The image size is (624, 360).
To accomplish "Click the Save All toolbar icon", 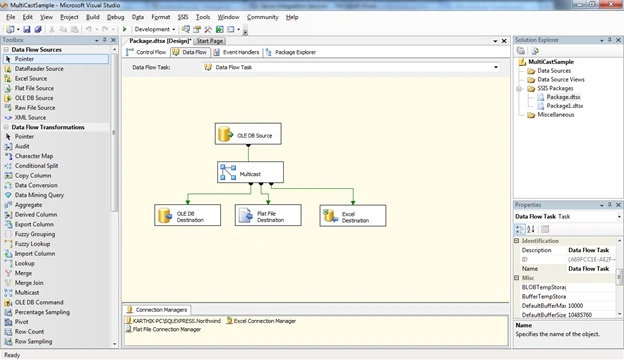I will 38,29.
